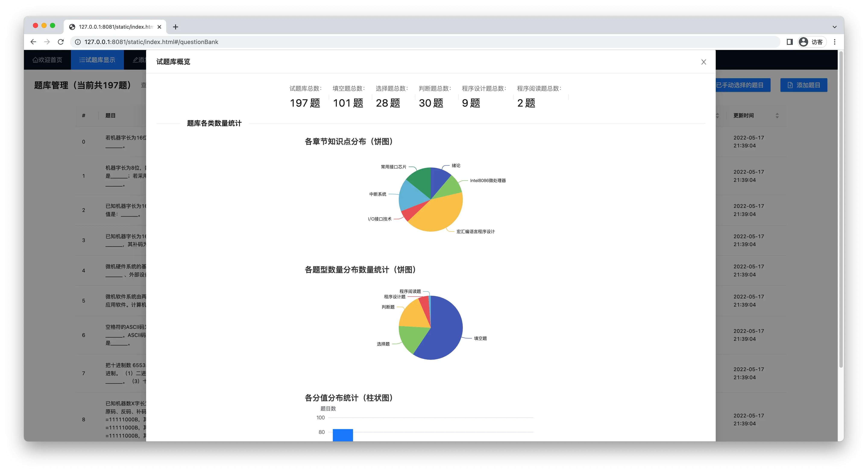Click the green 选择题 pie slice
This screenshot has height=473, width=868.
point(411,339)
